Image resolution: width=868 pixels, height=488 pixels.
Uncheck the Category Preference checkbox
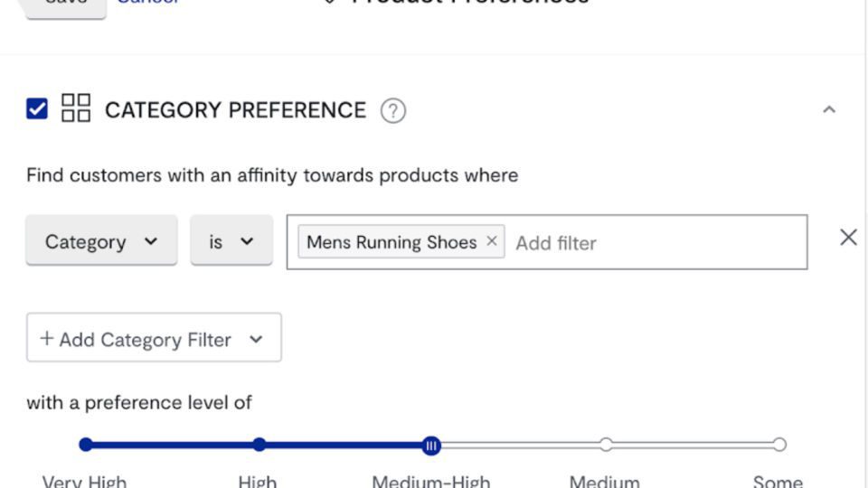click(37, 109)
